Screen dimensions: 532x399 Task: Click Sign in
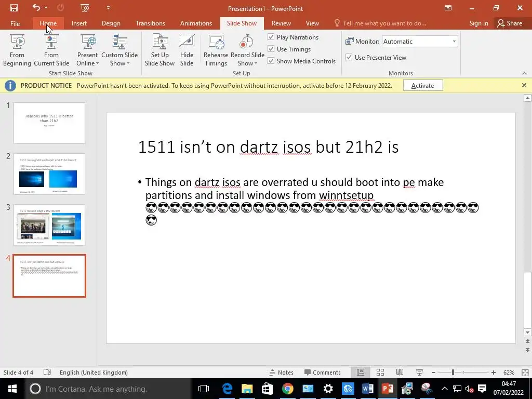click(x=478, y=23)
